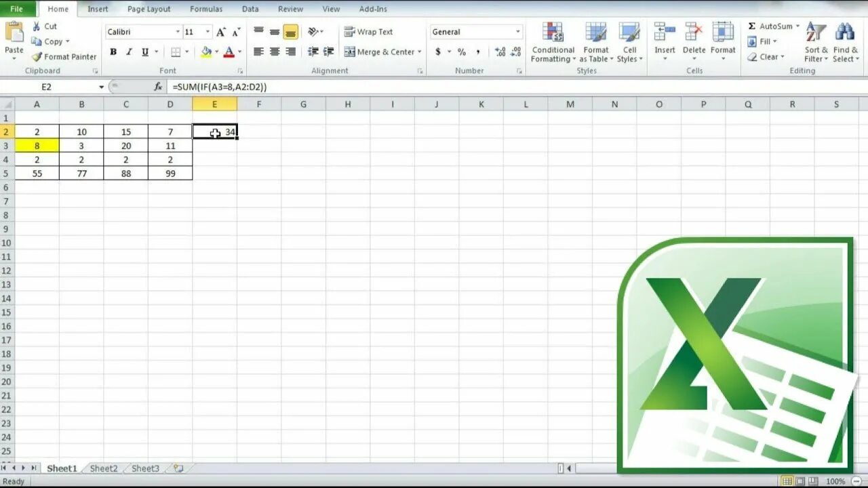Viewport: 868px width, 488px height.
Task: Switch to the Insert ribbon tab
Action: (98, 9)
